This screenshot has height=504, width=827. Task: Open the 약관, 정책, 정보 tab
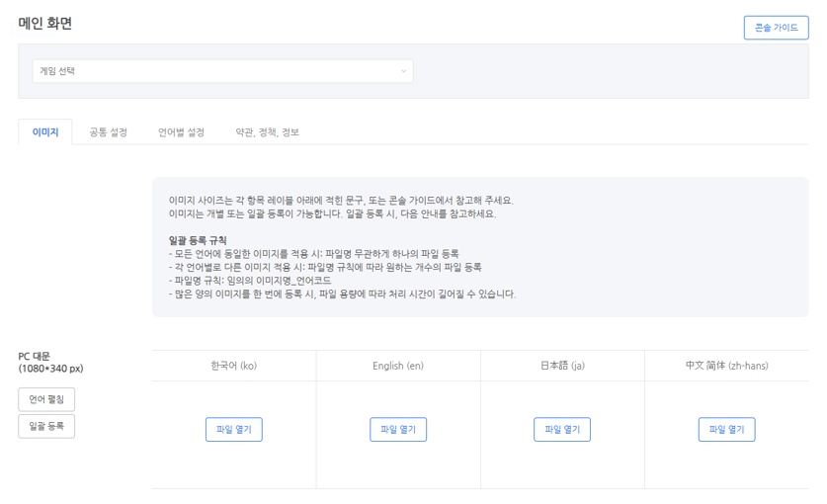[267, 132]
